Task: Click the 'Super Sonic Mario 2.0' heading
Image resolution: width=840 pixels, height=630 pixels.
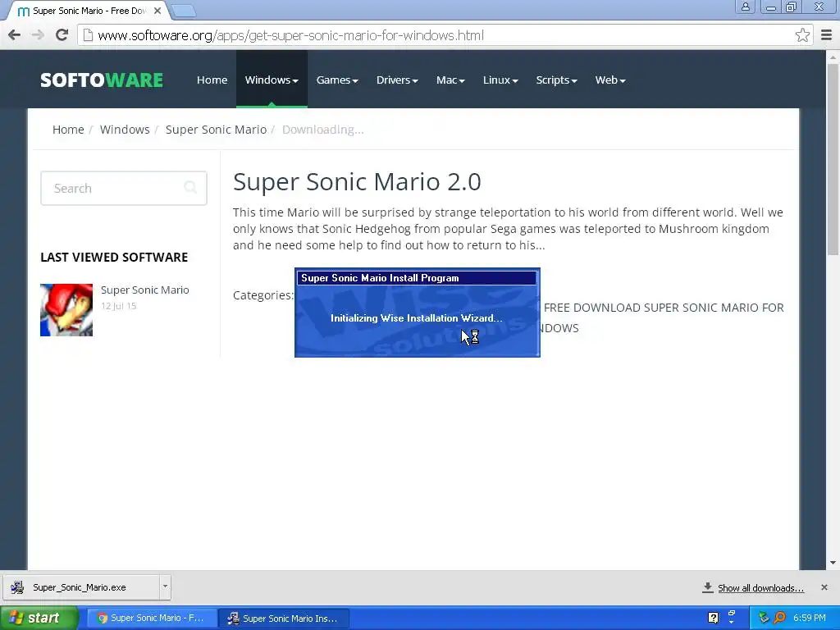Action: [357, 181]
